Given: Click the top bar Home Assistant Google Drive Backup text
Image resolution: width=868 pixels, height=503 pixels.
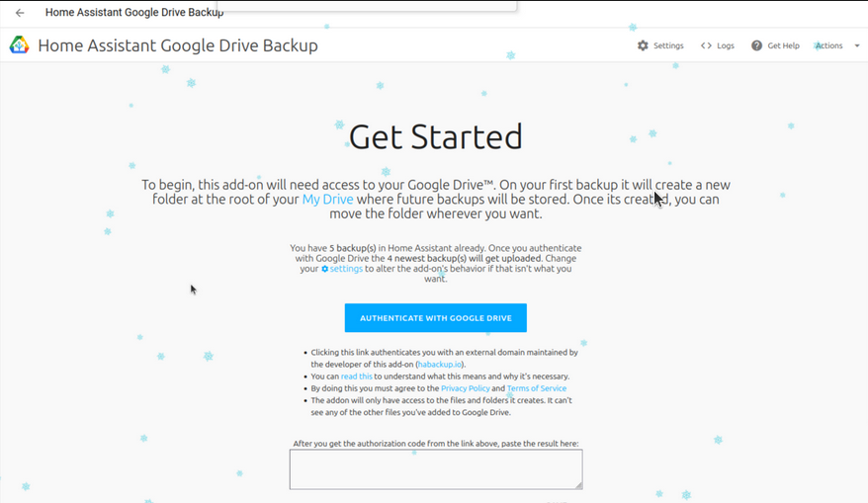Looking at the screenshot, I should click(x=134, y=12).
